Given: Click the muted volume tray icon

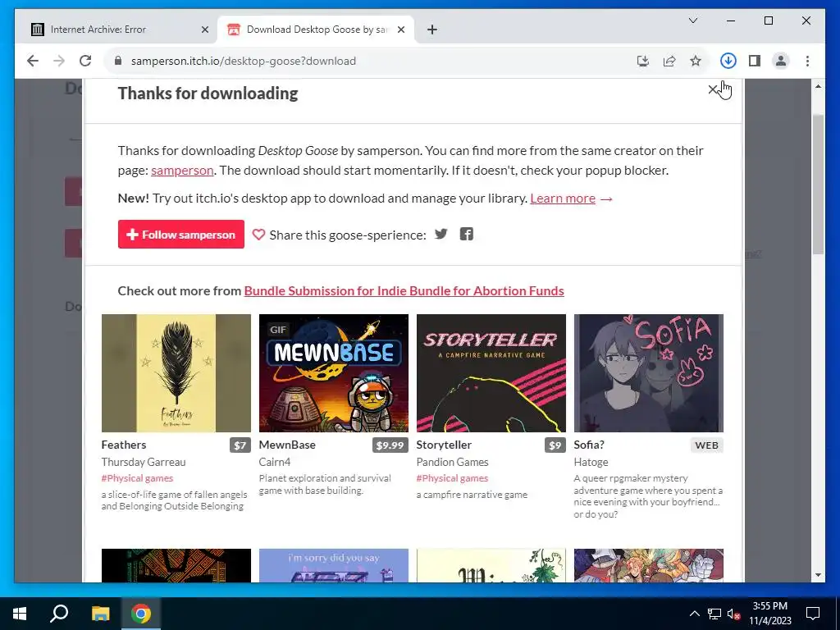Looking at the screenshot, I should [734, 614].
